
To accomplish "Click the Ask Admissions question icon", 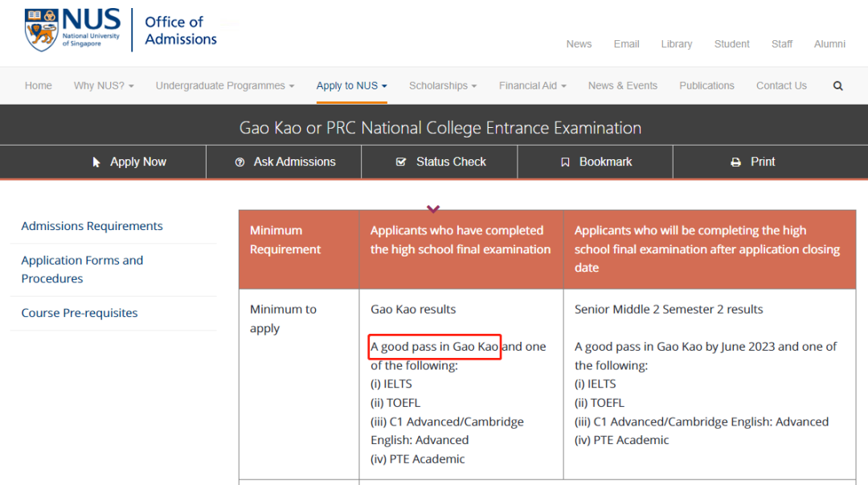I will click(240, 162).
